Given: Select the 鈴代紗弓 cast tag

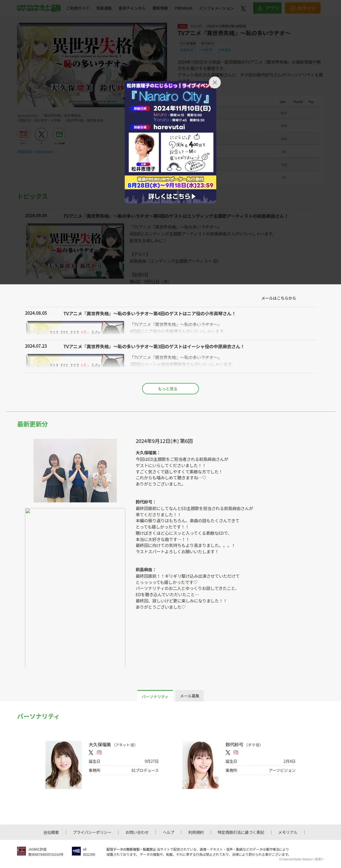Looking at the screenshot, I should click(207, 43).
